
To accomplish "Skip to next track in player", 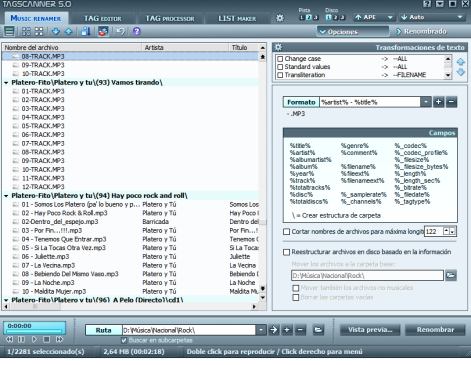I will click(x=59, y=340).
